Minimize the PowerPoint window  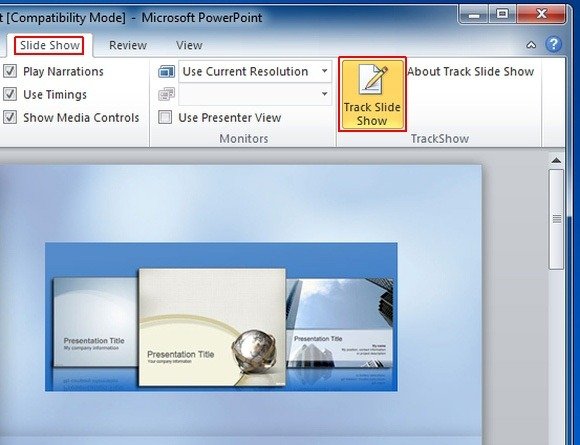tap(474, 15)
